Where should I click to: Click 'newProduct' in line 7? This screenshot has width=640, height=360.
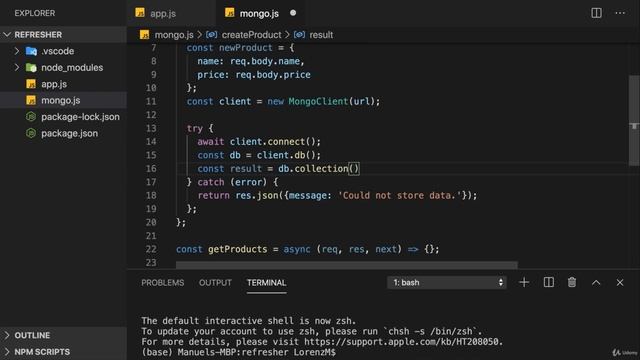245,48
